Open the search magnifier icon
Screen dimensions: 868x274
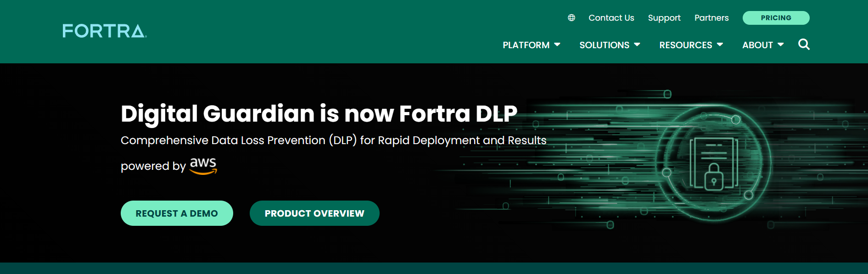[x=804, y=45]
